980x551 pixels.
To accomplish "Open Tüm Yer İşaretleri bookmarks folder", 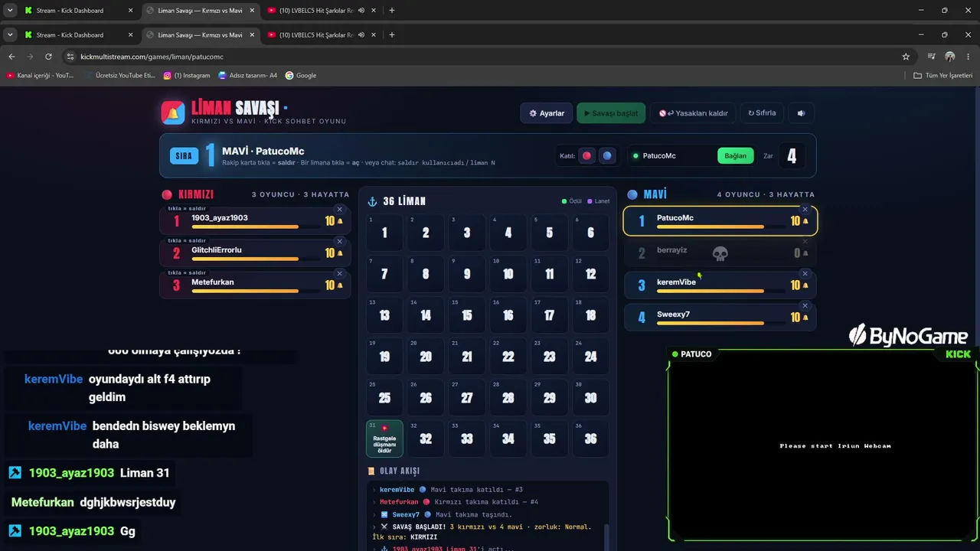I will [943, 76].
